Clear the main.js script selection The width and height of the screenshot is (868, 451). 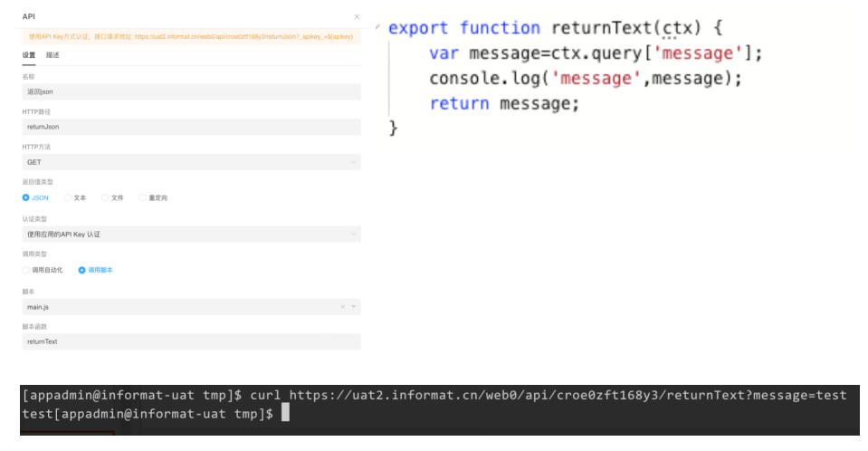pyautogui.click(x=343, y=307)
